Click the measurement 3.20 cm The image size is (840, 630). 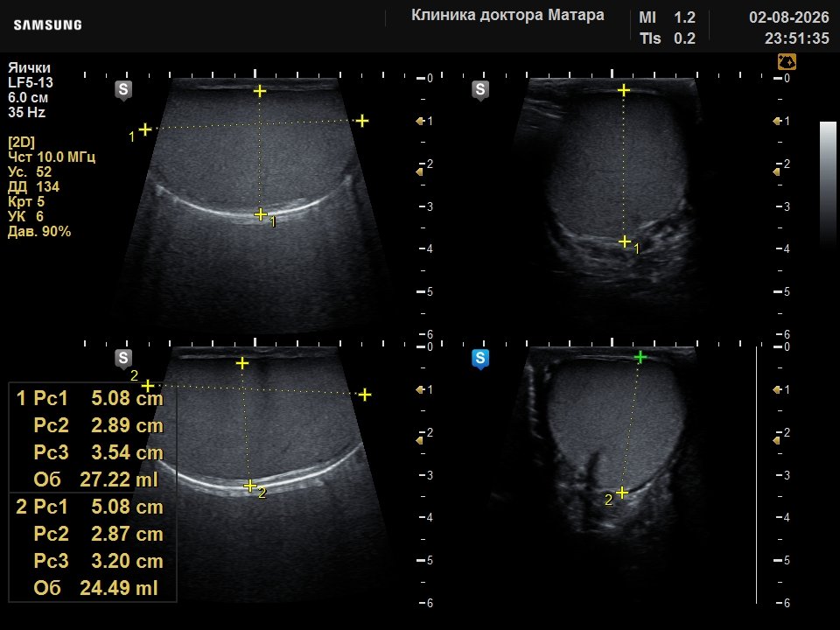[x=127, y=561]
